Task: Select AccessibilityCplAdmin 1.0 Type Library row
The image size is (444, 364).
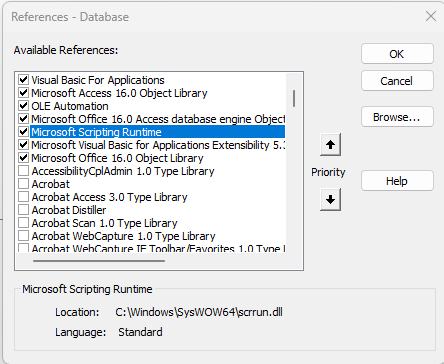Action: 123,171
